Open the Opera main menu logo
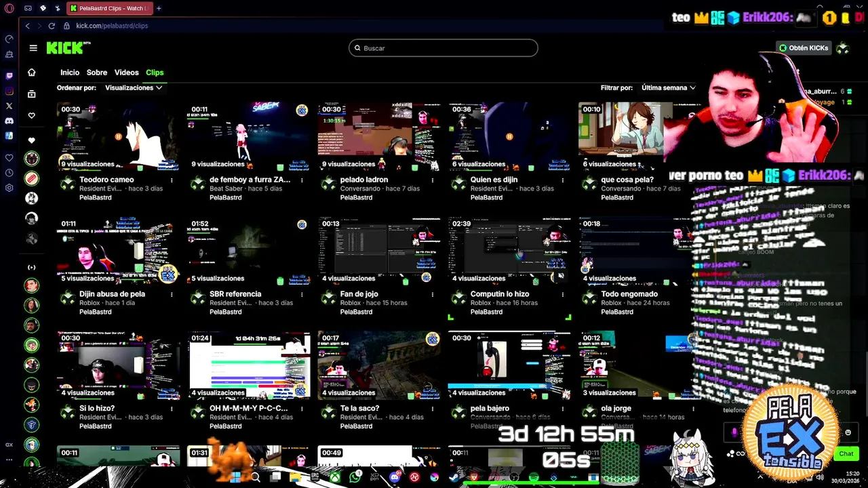The width and height of the screenshot is (868, 488). (9, 8)
